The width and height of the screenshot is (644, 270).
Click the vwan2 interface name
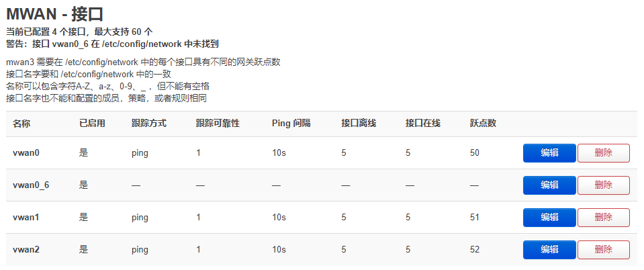[x=26, y=250]
